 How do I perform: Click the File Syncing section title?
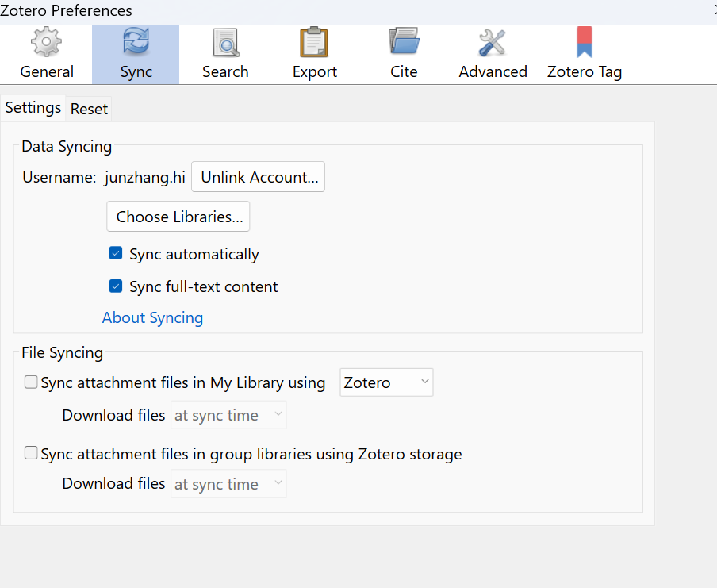pyautogui.click(x=62, y=353)
